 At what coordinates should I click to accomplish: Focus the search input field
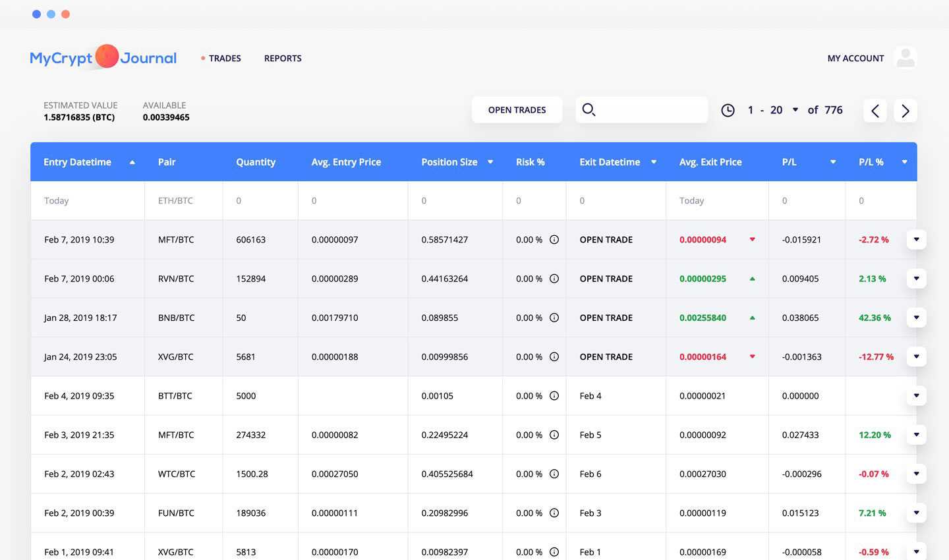click(642, 110)
